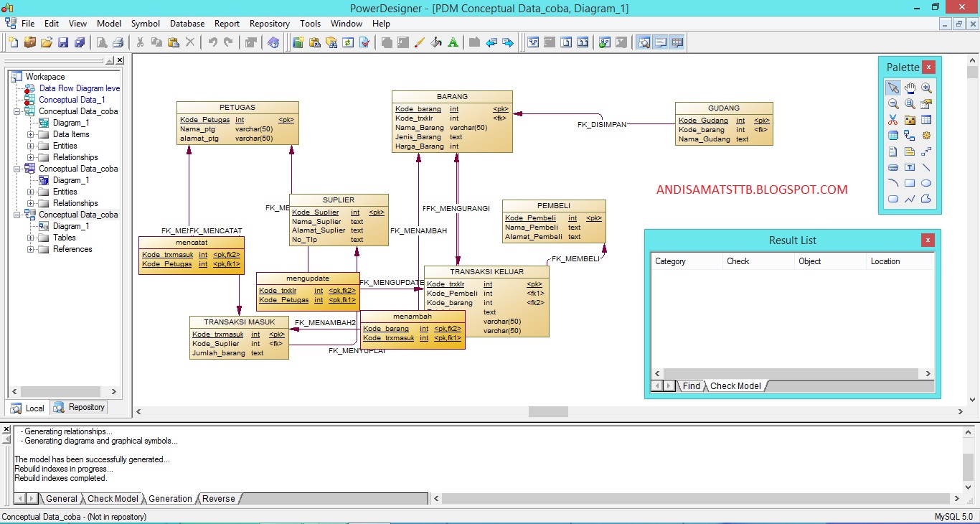Click the green text color 'A' icon
980x524 pixels.
pyautogui.click(x=453, y=42)
